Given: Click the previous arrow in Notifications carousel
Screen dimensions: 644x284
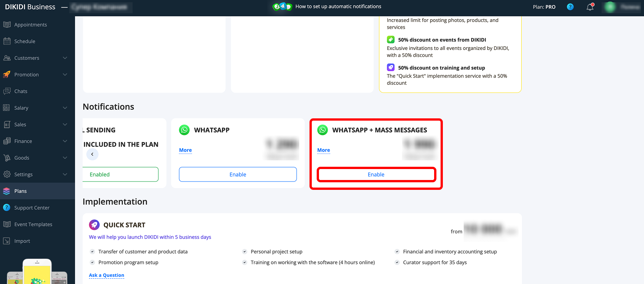Looking at the screenshot, I should coord(92,154).
